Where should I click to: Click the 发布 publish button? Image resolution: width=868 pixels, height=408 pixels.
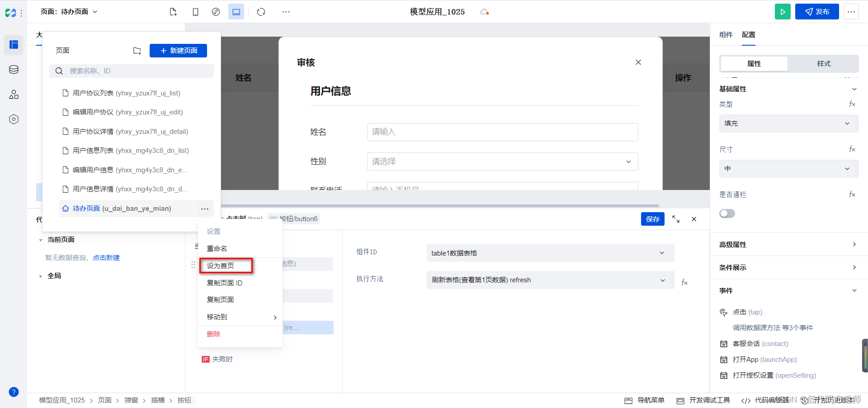pos(817,12)
